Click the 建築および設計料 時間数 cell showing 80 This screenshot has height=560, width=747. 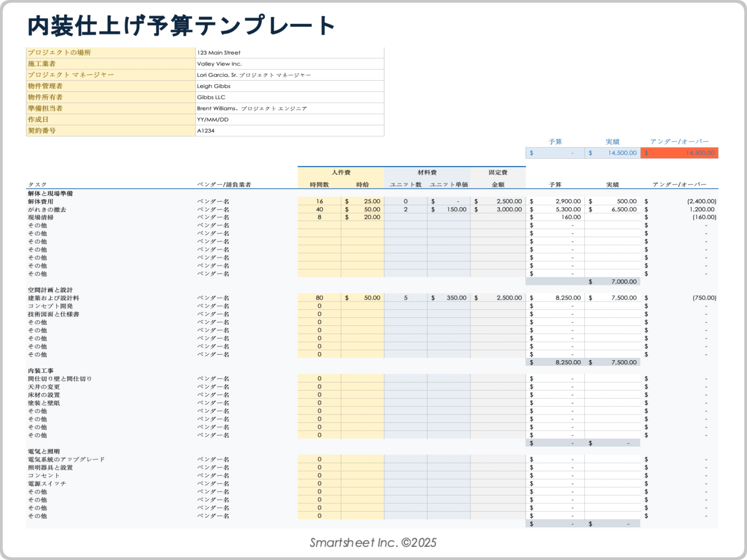tap(319, 297)
